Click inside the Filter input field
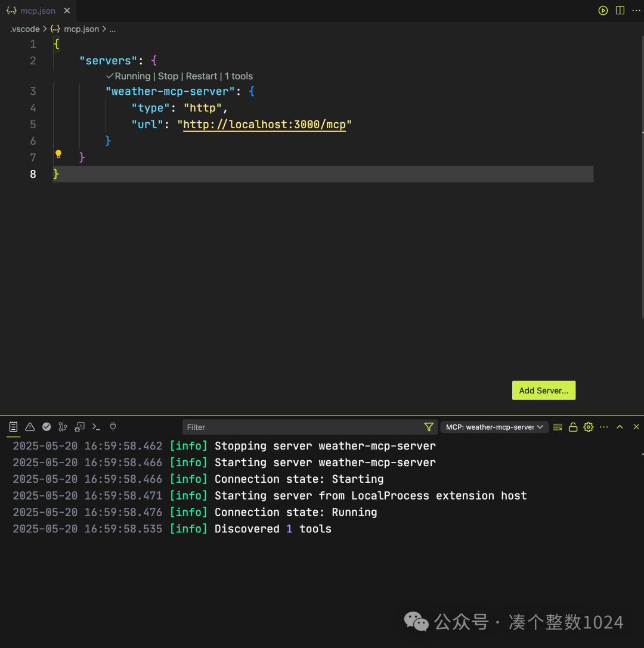The width and height of the screenshot is (644, 648). (298, 427)
